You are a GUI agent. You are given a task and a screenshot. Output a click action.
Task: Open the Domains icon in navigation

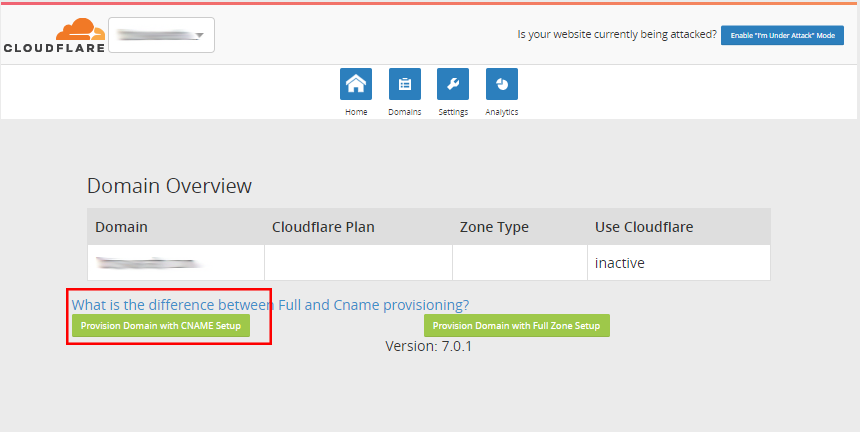[x=404, y=84]
